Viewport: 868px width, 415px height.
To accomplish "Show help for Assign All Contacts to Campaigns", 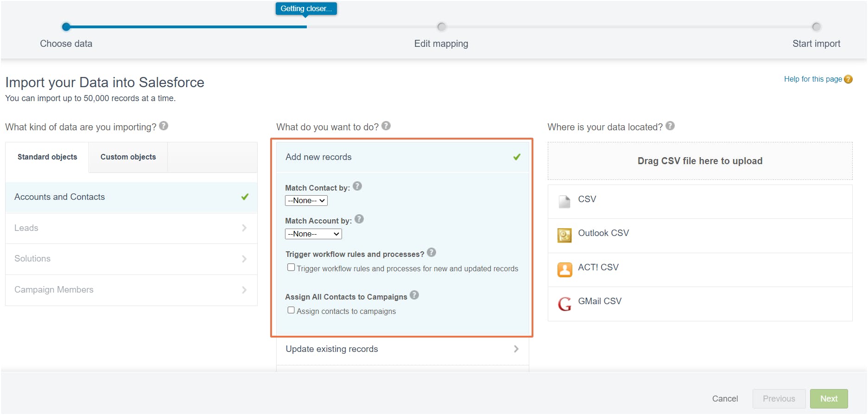I will tap(414, 295).
